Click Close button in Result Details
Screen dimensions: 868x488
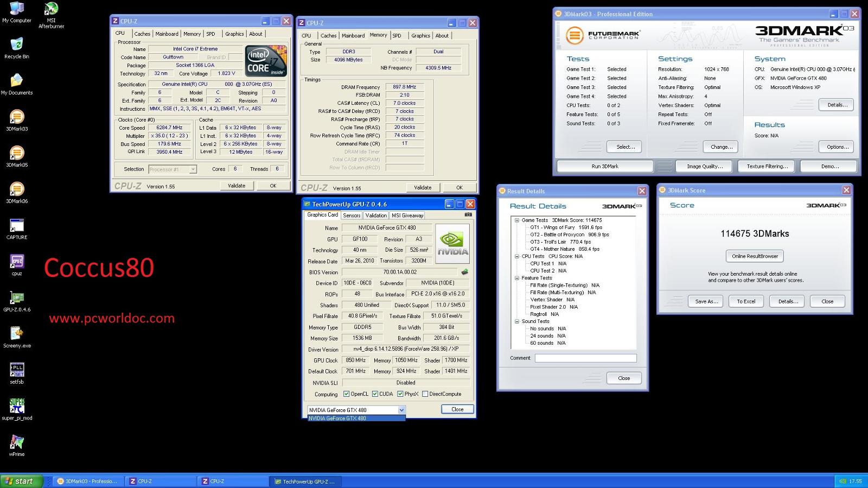pyautogui.click(x=624, y=378)
